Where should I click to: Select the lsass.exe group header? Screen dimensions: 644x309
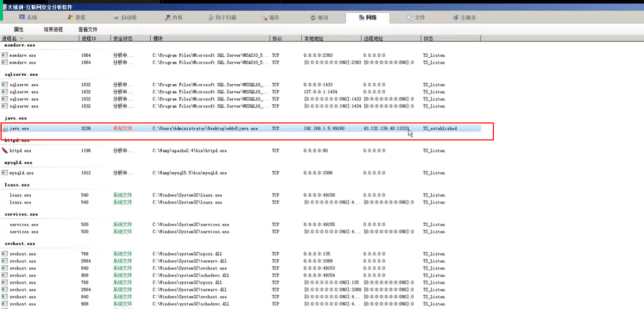(x=17, y=185)
